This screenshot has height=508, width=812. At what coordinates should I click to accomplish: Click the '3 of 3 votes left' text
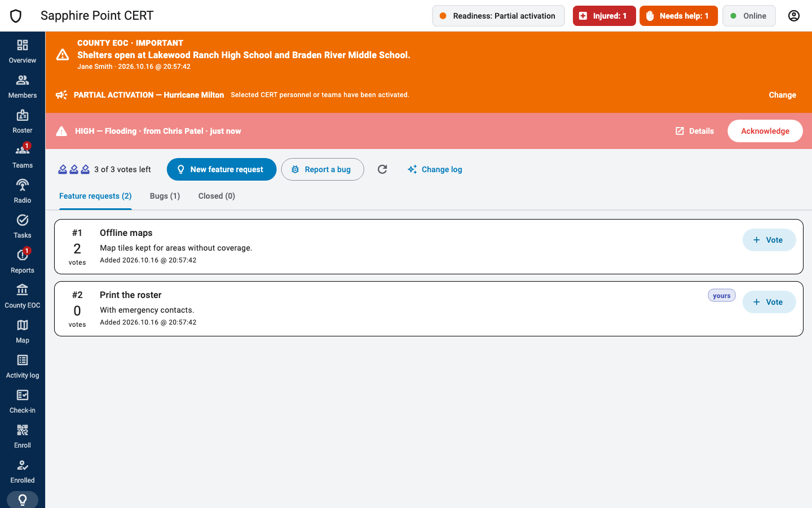pos(122,169)
